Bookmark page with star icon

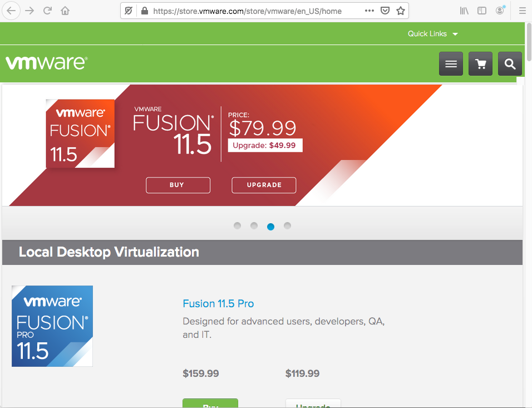pyautogui.click(x=400, y=11)
